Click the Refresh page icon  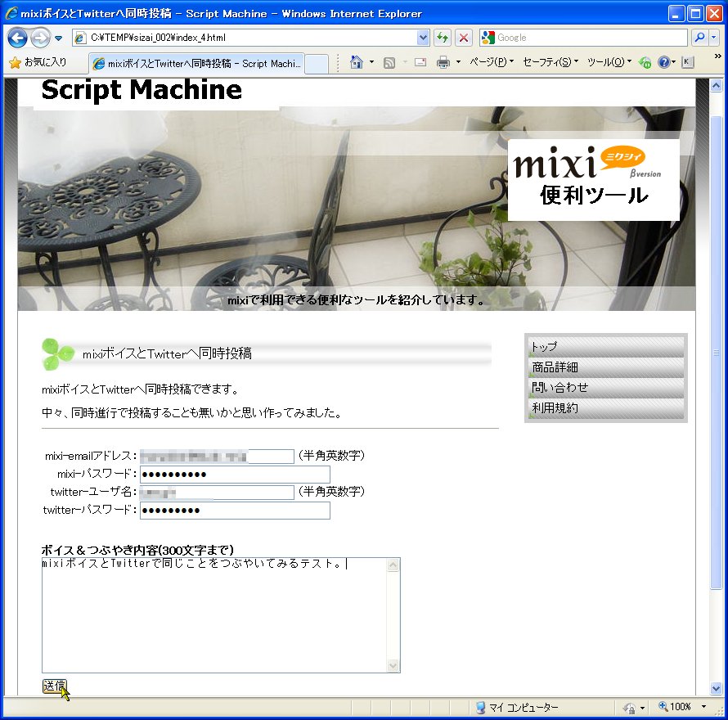443,38
